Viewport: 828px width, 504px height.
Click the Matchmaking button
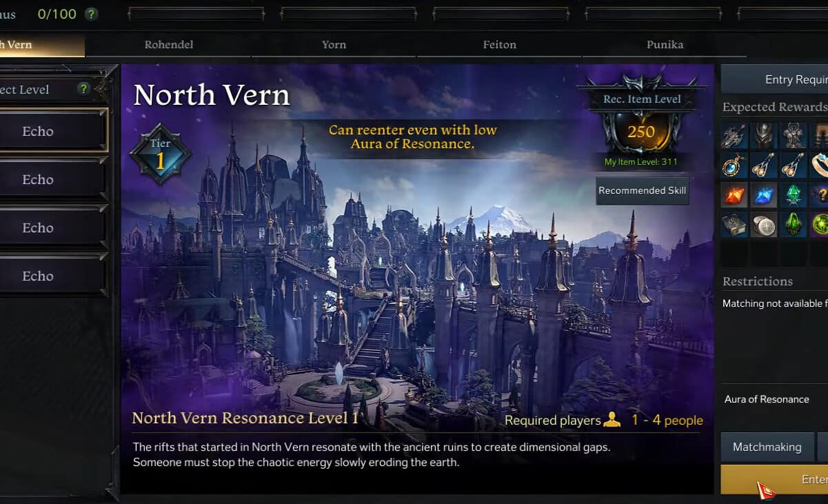(x=767, y=447)
